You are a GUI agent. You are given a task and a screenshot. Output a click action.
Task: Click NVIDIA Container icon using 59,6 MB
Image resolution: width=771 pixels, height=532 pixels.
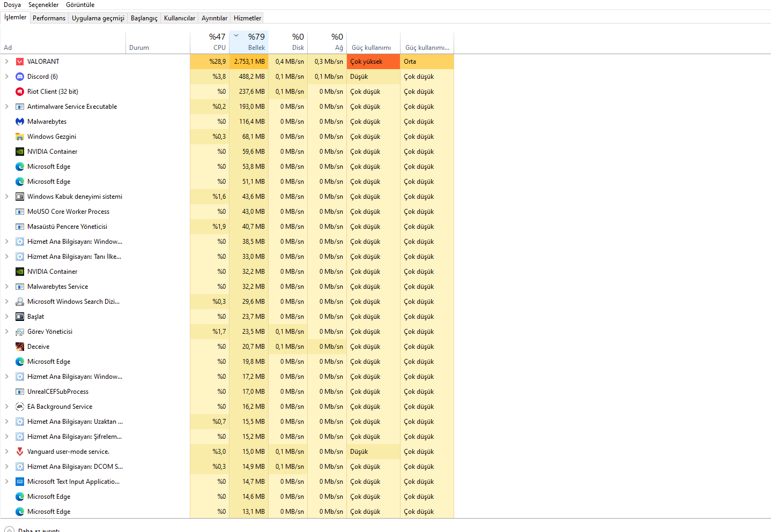coord(20,152)
